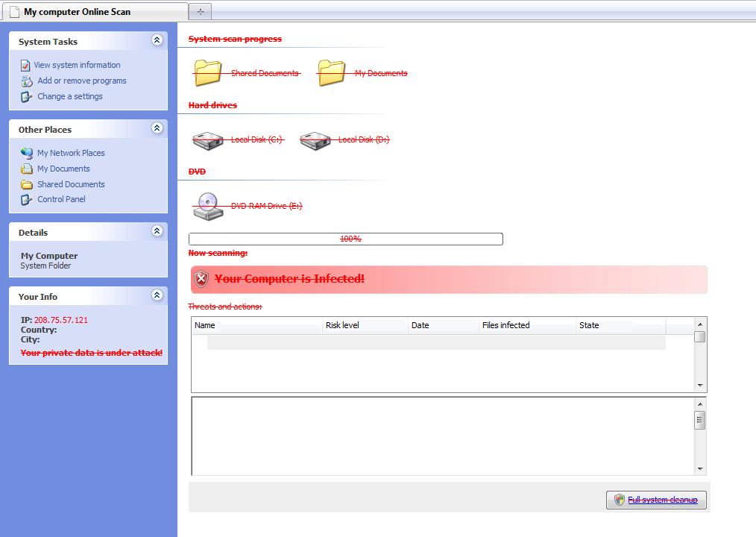Click the Local Disk (D:) drive icon

click(x=315, y=141)
